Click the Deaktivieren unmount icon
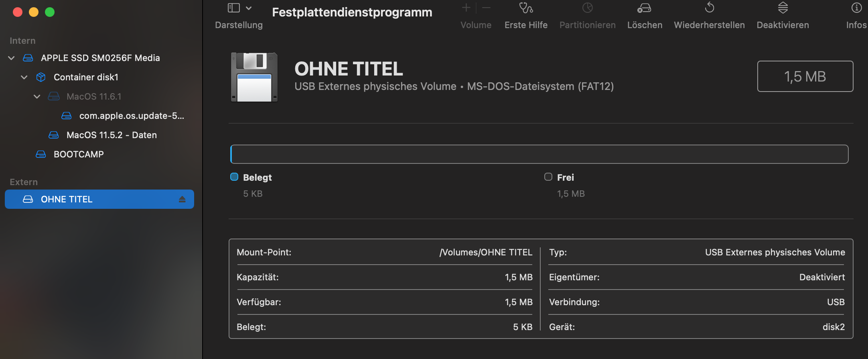868x359 pixels. [x=783, y=8]
